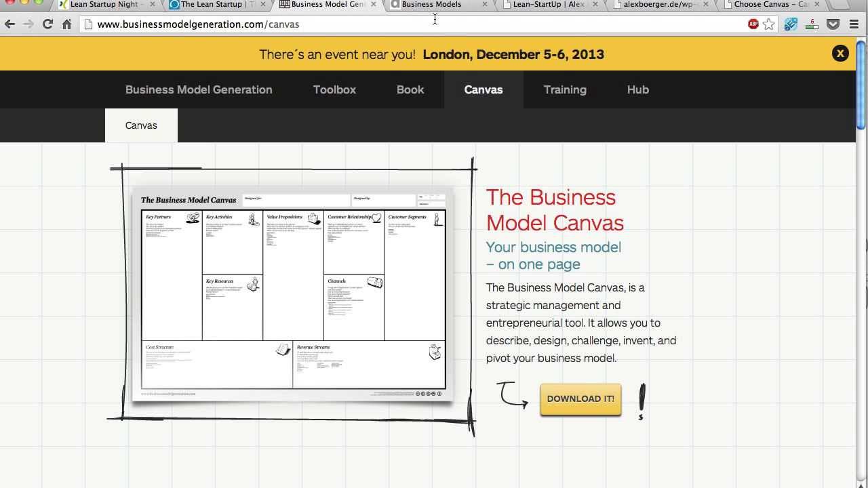This screenshot has width=868, height=488.
Task: Open the browser home page
Action: pos(66,24)
